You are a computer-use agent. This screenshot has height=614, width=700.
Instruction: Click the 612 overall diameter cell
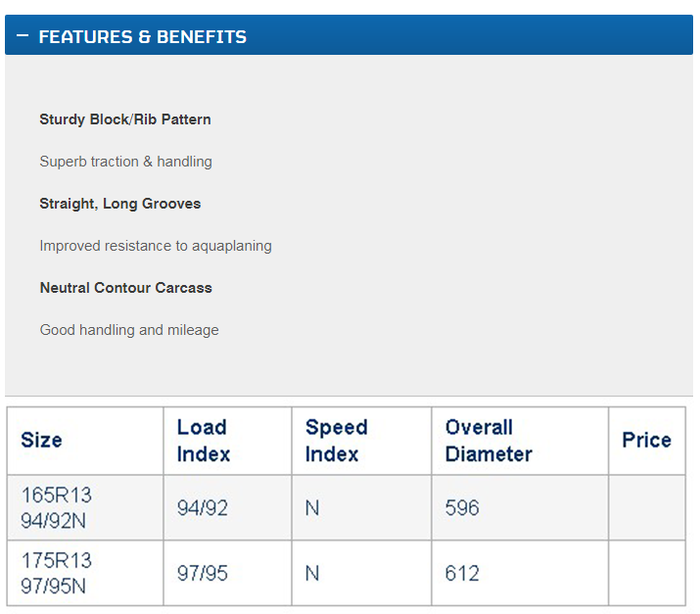click(x=462, y=574)
